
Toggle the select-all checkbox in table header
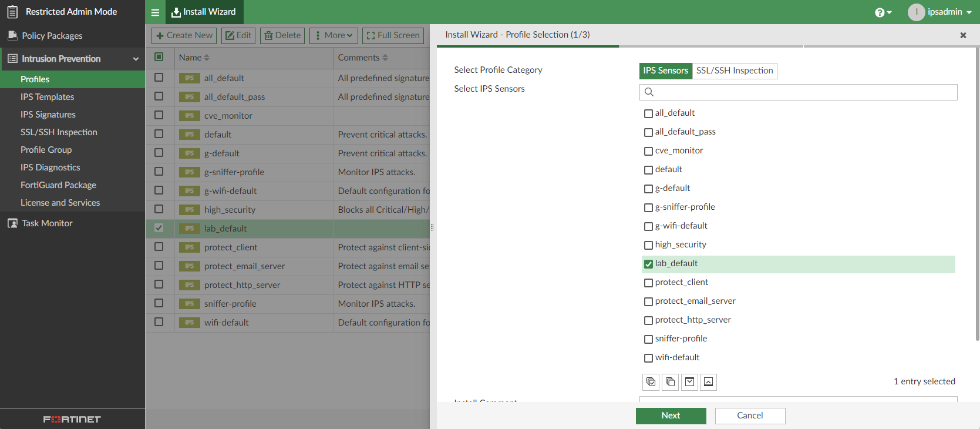click(x=159, y=57)
